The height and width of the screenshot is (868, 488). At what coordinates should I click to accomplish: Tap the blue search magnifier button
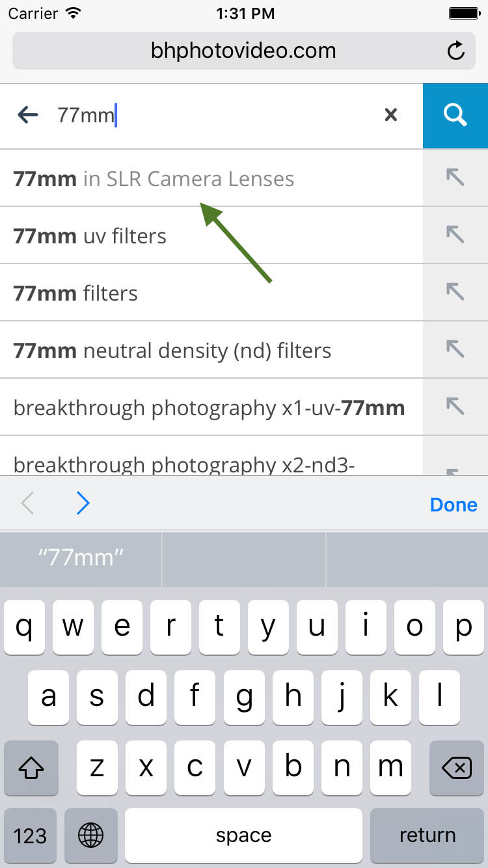tap(455, 116)
